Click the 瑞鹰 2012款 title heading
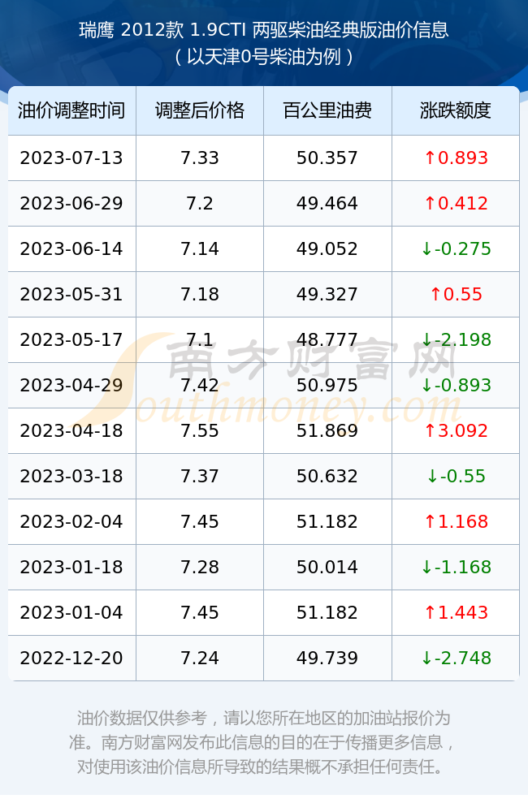The height and width of the screenshot is (812, 528). [264, 30]
